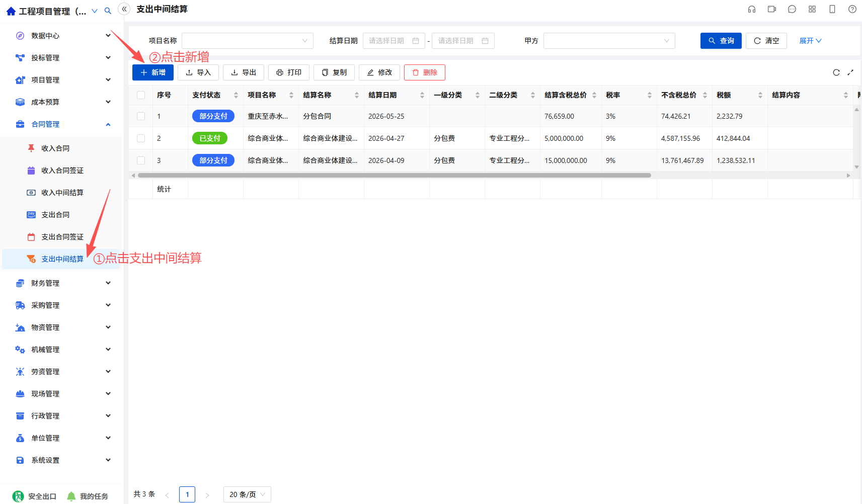Image resolution: width=862 pixels, height=504 pixels.
Task: Open the app grid icon
Action: coord(812,9)
